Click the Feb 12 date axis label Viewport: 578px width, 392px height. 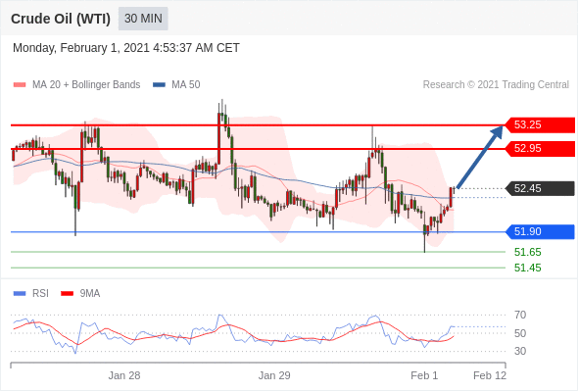point(490,375)
